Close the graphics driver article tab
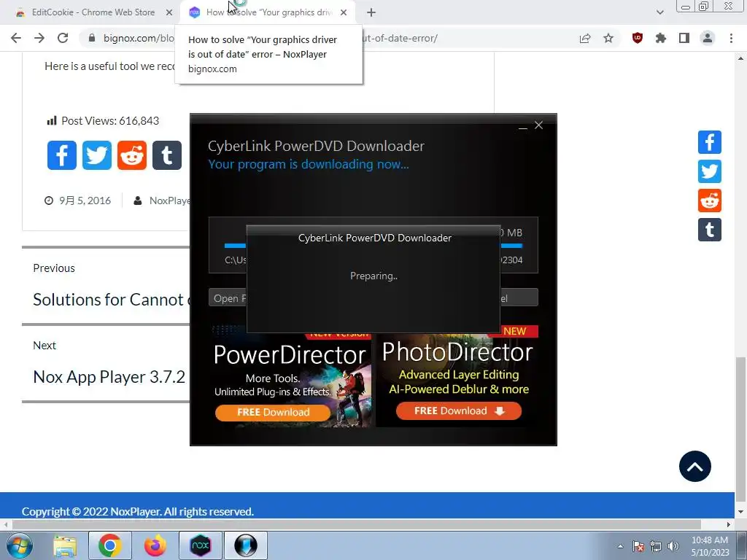The width and height of the screenshot is (747, 560). coord(344,12)
